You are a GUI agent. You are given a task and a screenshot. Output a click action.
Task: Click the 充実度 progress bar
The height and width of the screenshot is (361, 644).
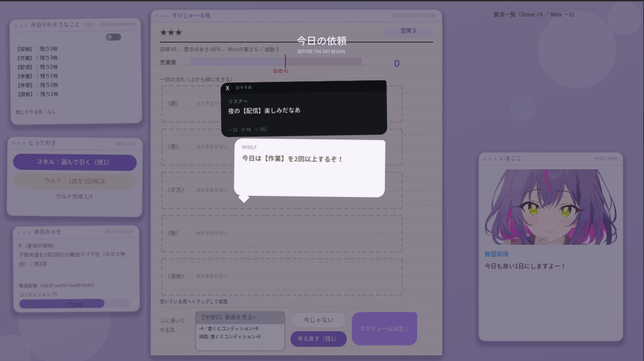[276, 62]
